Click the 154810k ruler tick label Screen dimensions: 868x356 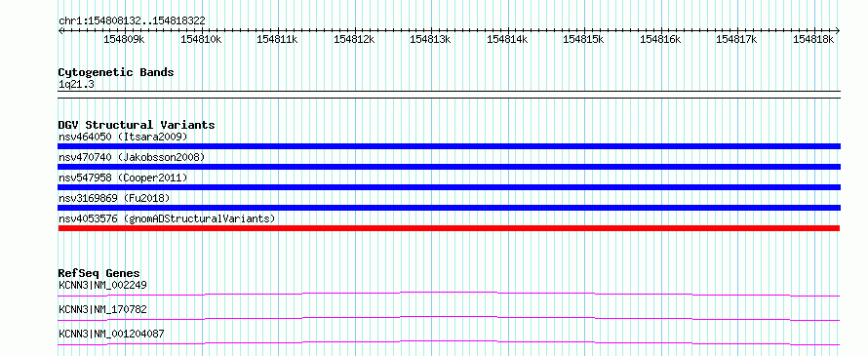click(201, 39)
